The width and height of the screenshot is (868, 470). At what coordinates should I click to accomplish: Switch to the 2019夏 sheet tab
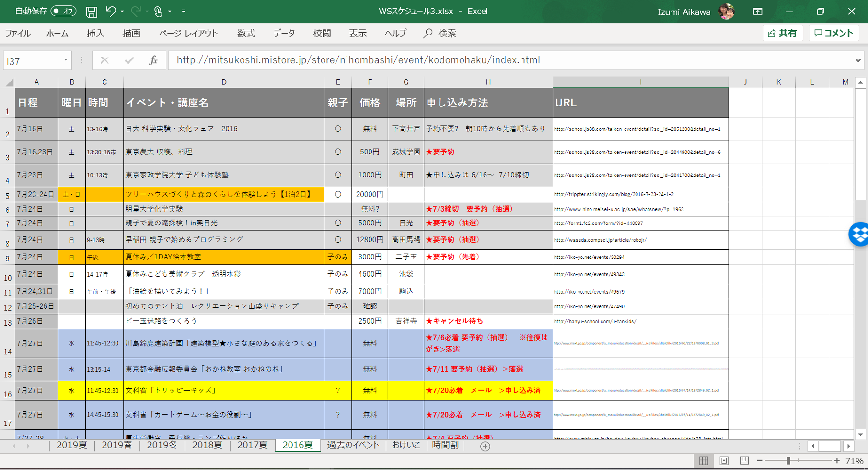(x=72, y=446)
